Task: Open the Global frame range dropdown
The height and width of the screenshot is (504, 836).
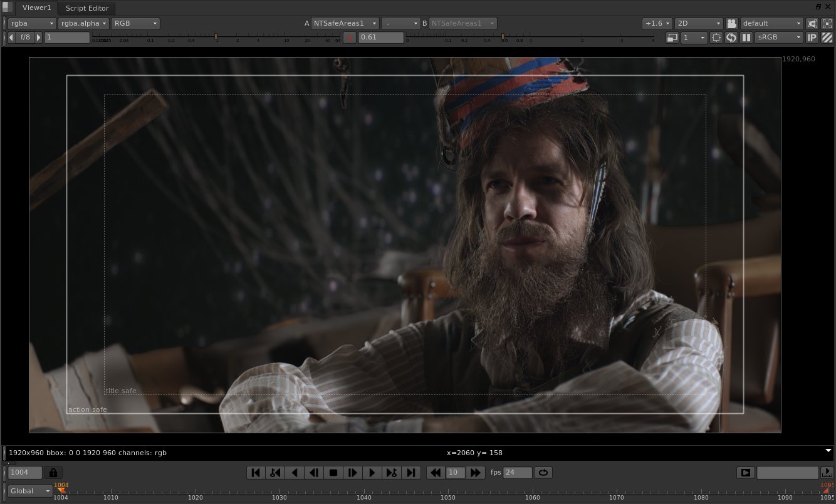Action: coord(29,491)
